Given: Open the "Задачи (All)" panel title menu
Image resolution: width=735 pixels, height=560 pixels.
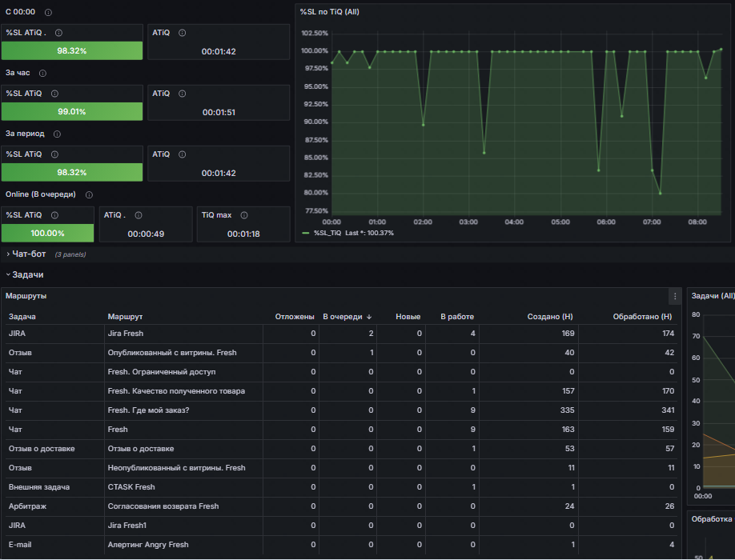Looking at the screenshot, I should coord(712,296).
